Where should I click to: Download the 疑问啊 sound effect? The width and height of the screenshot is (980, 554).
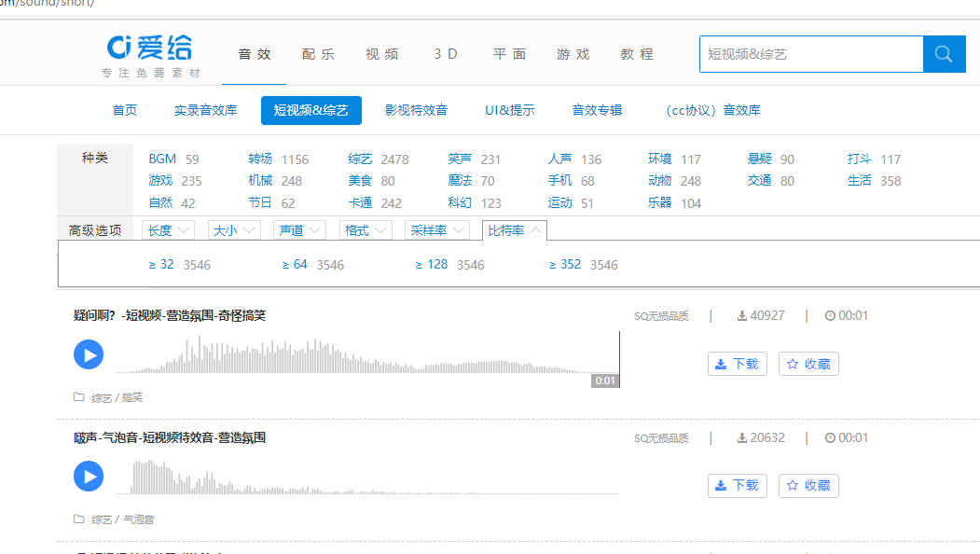(737, 364)
